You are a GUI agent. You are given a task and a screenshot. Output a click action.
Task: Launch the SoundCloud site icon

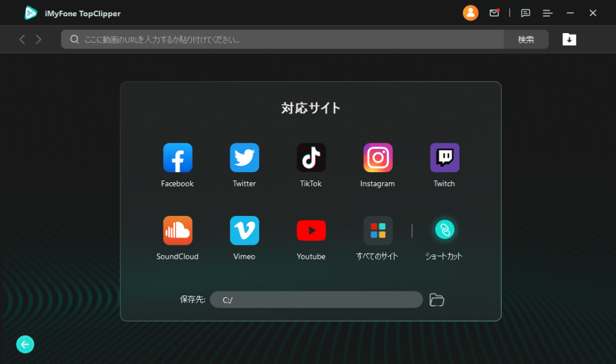(x=177, y=230)
